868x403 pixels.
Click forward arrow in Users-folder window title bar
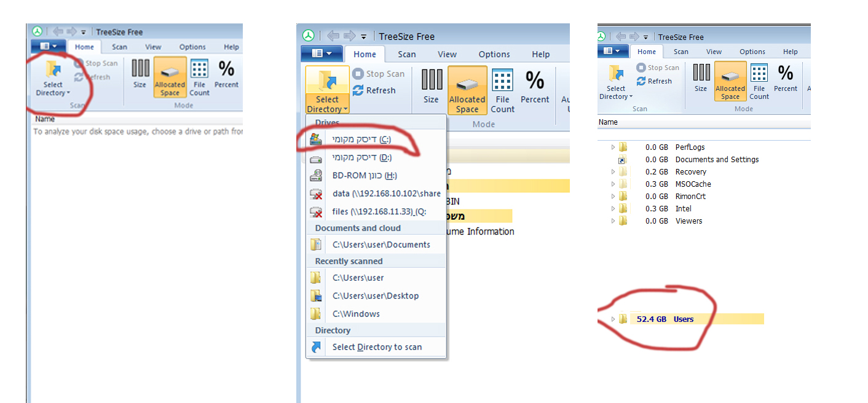click(634, 37)
